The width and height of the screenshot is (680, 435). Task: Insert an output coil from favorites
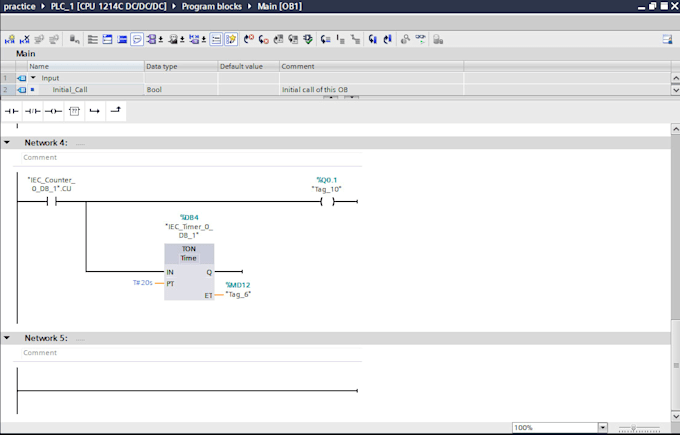click(x=53, y=111)
